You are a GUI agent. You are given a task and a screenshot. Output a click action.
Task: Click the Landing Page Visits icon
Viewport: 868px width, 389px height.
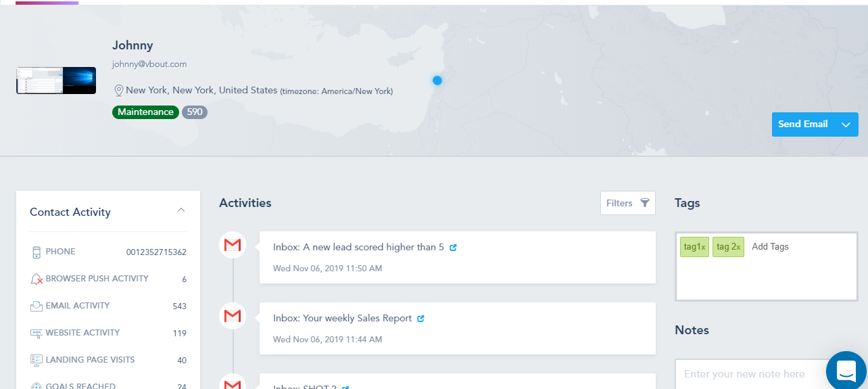(37, 360)
